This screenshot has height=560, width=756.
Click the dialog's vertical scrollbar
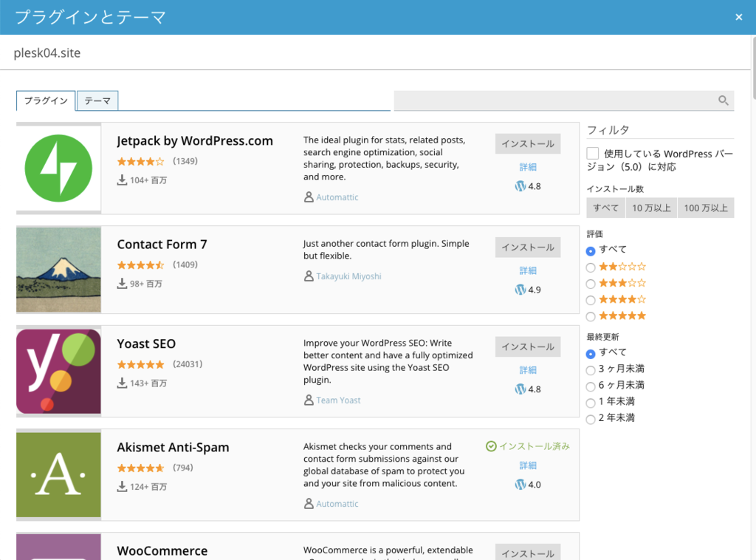753,67
